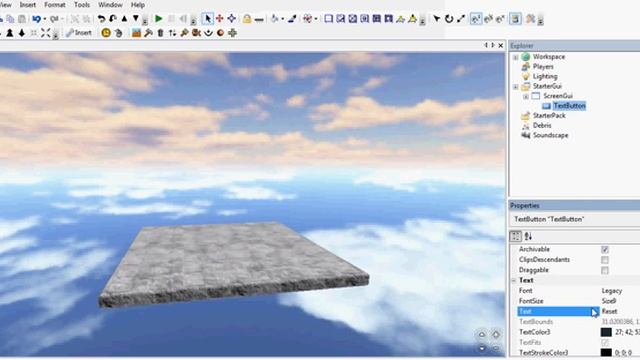Open the Window menu

click(x=110, y=5)
